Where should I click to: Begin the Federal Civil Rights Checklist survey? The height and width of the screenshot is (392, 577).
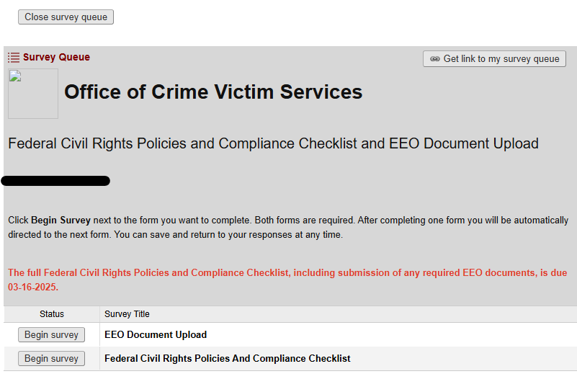51,358
